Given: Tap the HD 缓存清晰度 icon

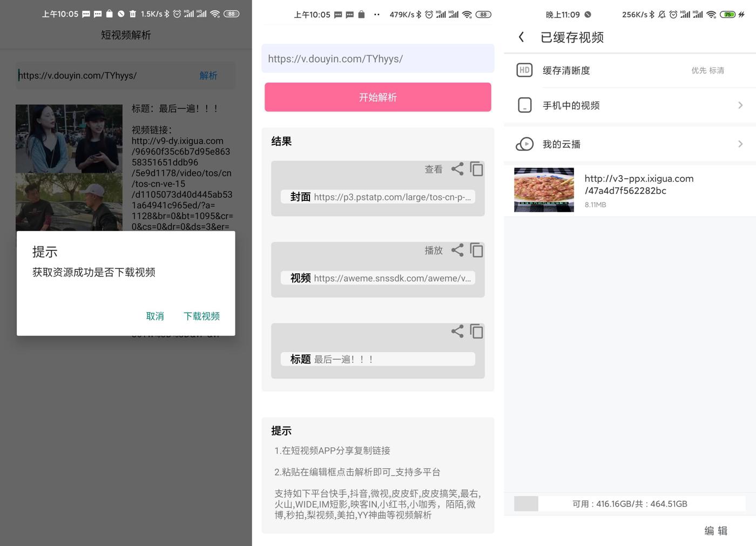Looking at the screenshot, I should 524,70.
